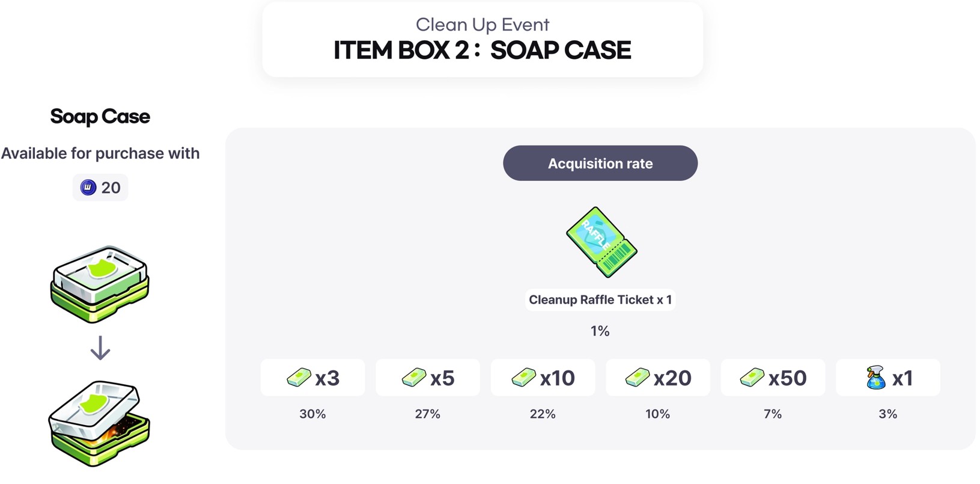Click the soap bar icon beside x3

pyautogui.click(x=299, y=378)
